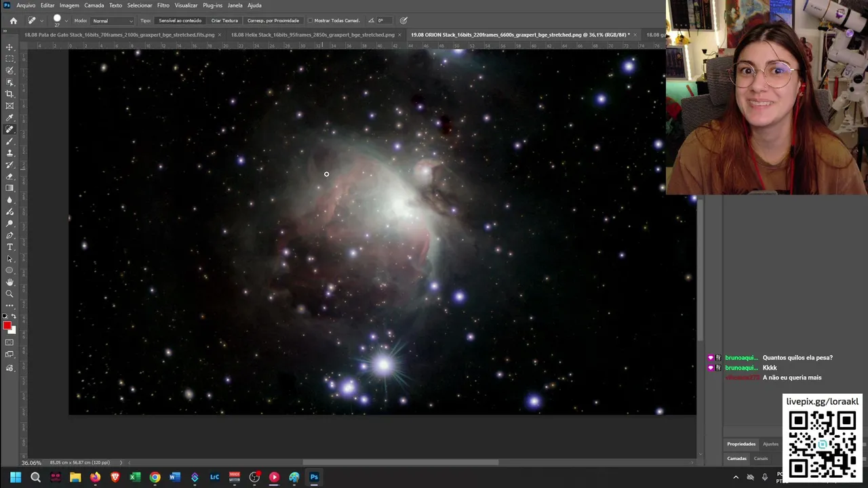Select the Hand tool
The image size is (868, 488).
point(9,282)
